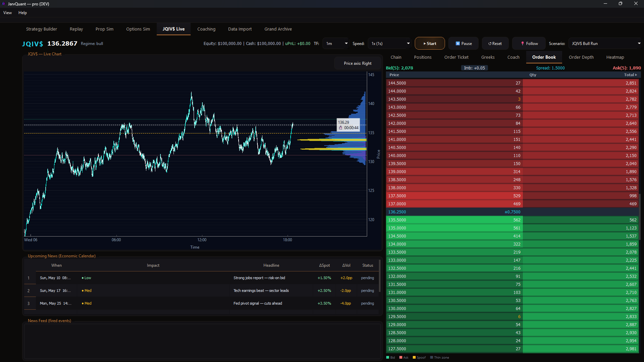Select ask level 139.0000 row

point(512,172)
